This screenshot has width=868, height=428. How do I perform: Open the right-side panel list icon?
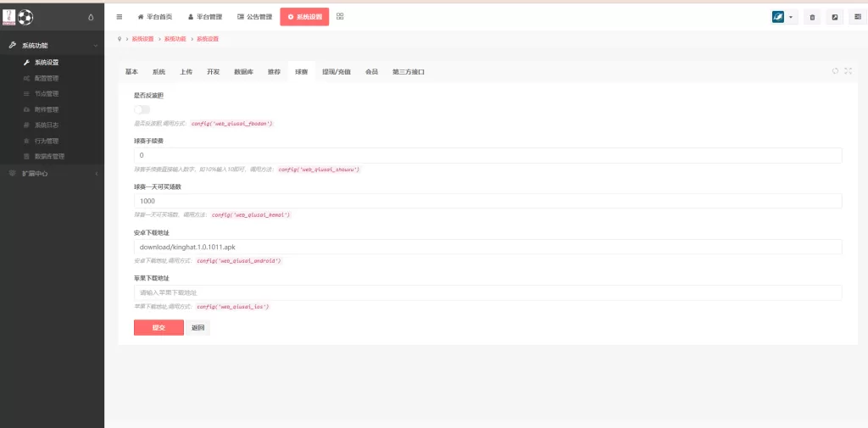(x=858, y=17)
